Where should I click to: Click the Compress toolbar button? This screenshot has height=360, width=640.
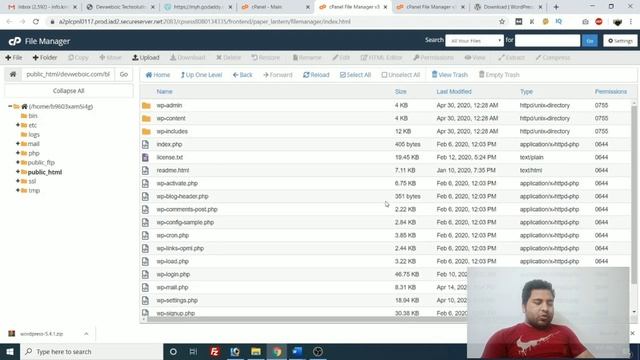(553, 58)
